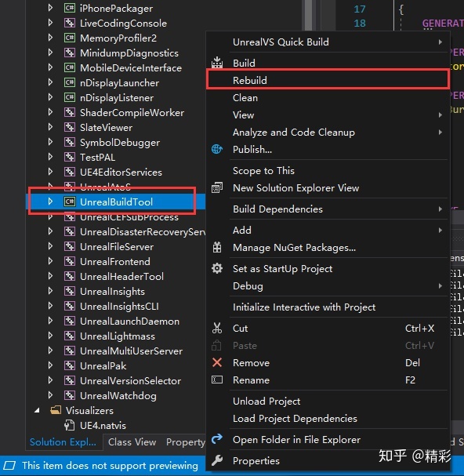This screenshot has height=476, width=464.
Task: Select UnrealLaunchDaemon in the tree
Action: point(129,322)
